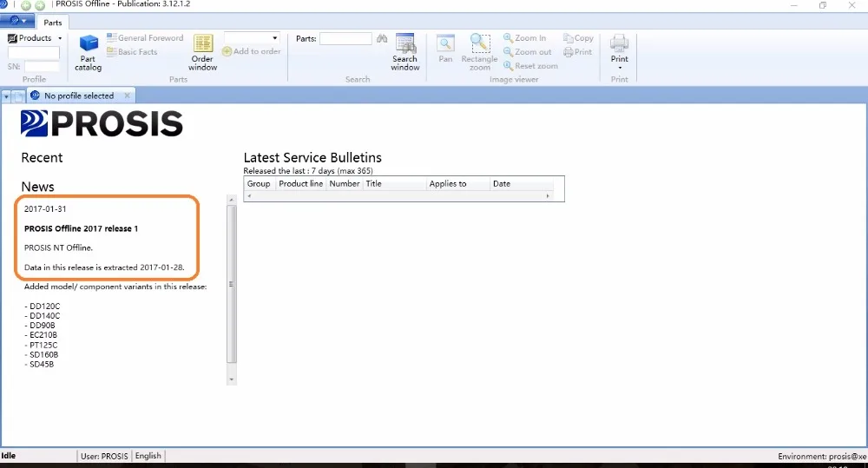Close the No profile selected tab
This screenshot has width=868, height=468.
(128, 96)
